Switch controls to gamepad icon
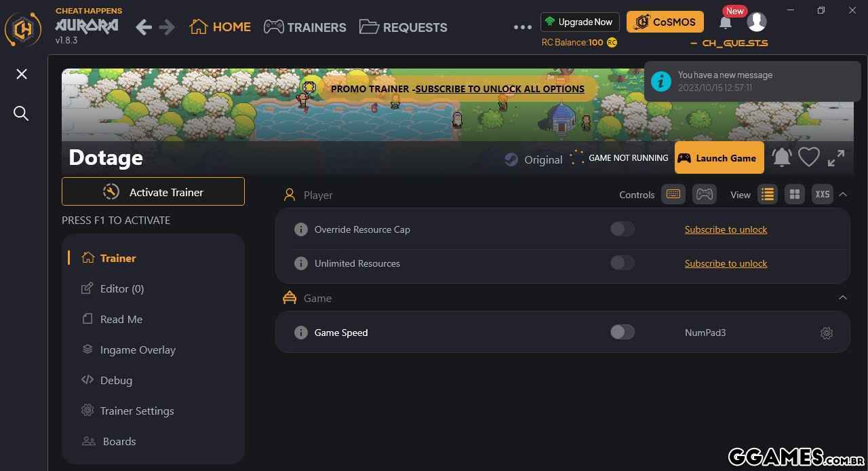868x471 pixels. point(705,195)
